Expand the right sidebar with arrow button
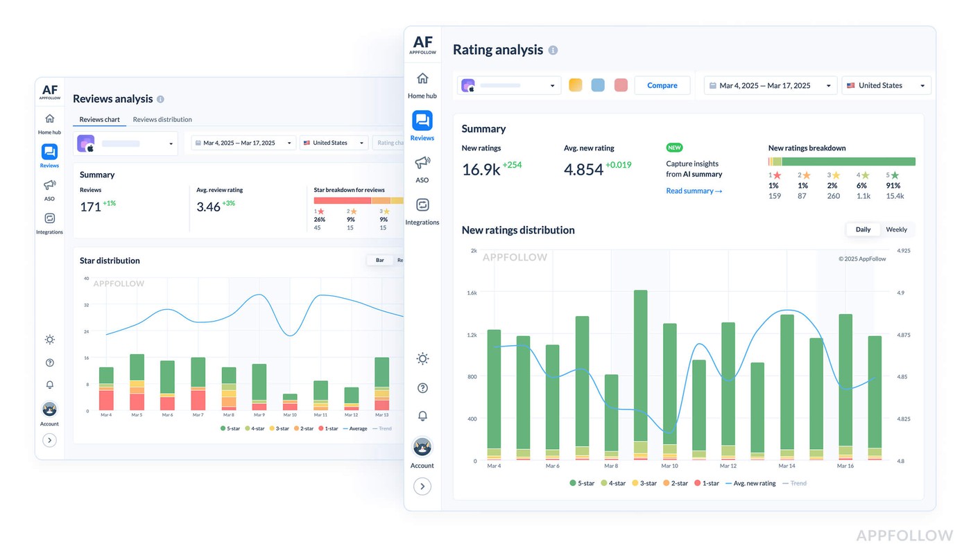This screenshot has height=560, width=971. tap(422, 487)
